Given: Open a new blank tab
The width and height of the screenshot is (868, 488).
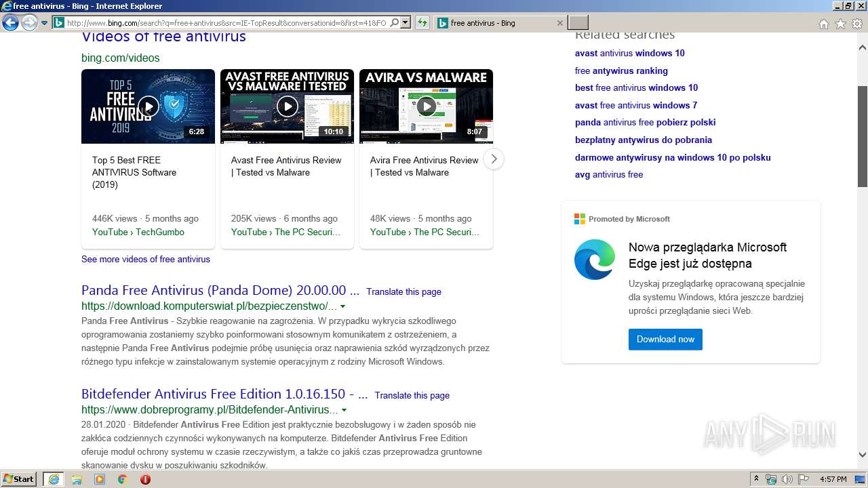Looking at the screenshot, I should 578,23.
